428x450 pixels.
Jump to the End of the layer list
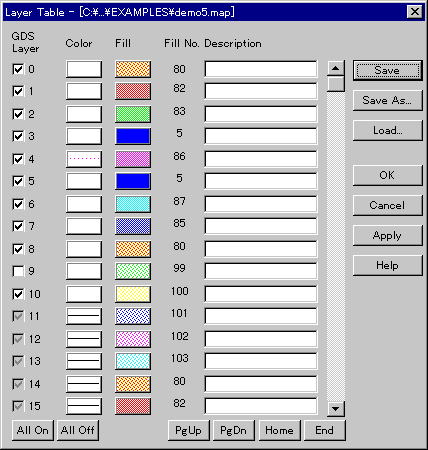pyautogui.click(x=324, y=430)
